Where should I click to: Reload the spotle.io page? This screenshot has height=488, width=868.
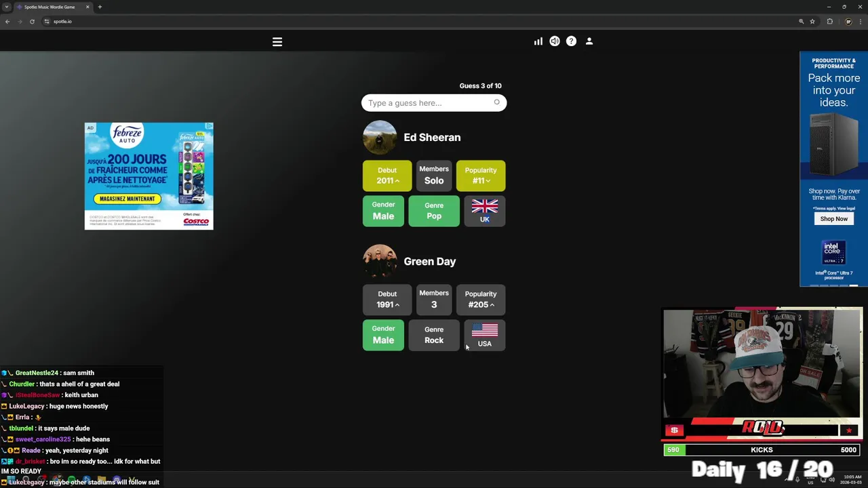point(32,22)
